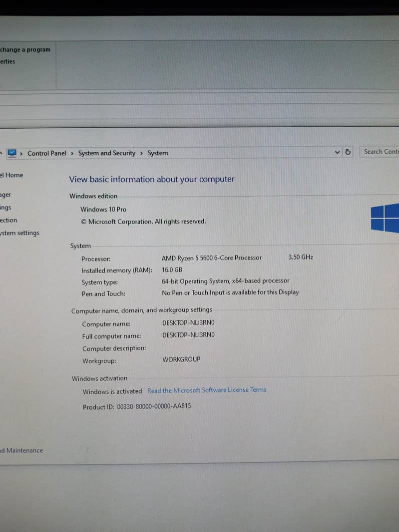Screen dimensions: 399x532
Task: Open Device Manager from the left sidebar
Action: pos(5,195)
